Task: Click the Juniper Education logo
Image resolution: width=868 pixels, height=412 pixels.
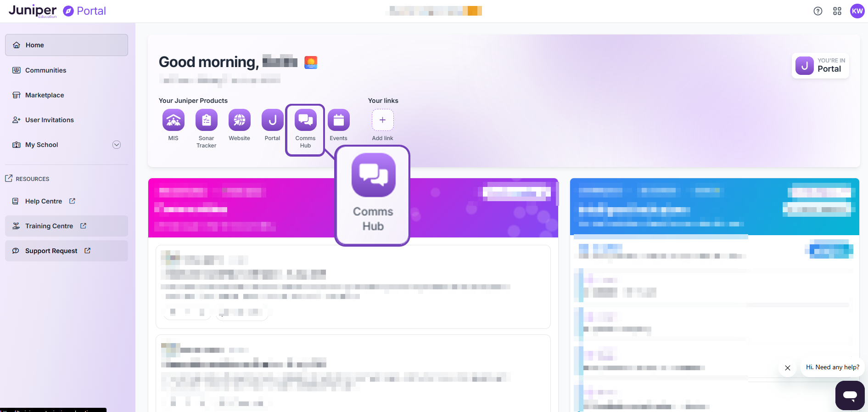Action: click(x=33, y=11)
